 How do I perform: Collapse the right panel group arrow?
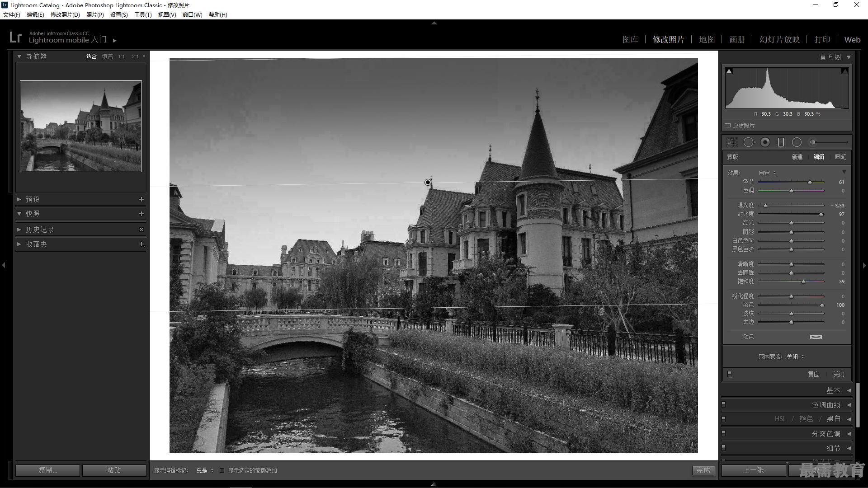[x=864, y=265]
